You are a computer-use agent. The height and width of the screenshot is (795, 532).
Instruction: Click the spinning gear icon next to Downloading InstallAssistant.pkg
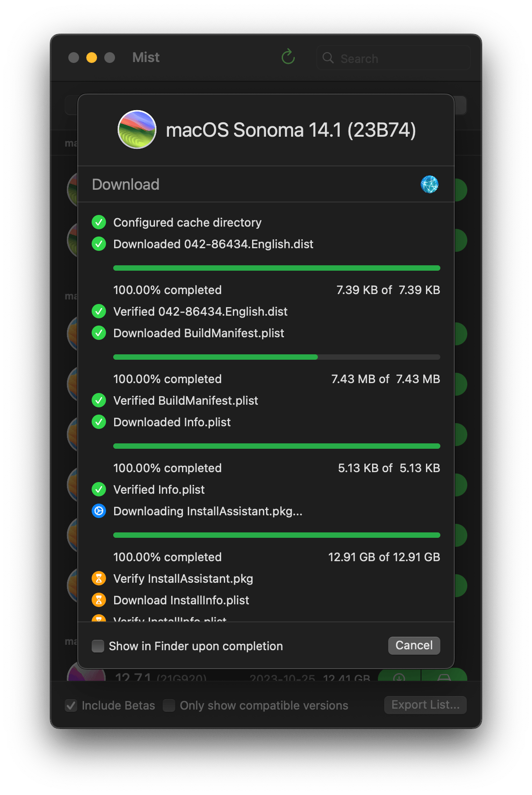pyautogui.click(x=98, y=511)
